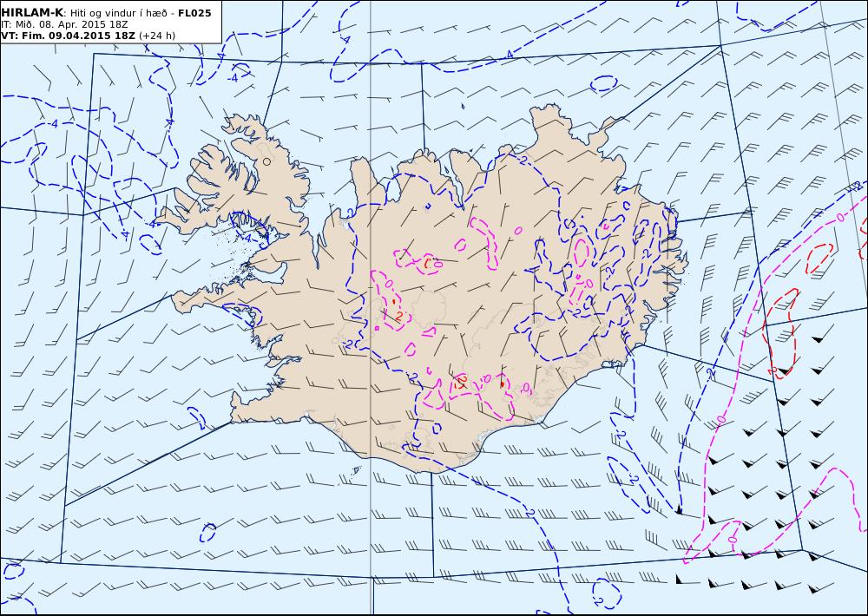Click 'Hiti og vindur í hæð' subtitle

[118, 13]
